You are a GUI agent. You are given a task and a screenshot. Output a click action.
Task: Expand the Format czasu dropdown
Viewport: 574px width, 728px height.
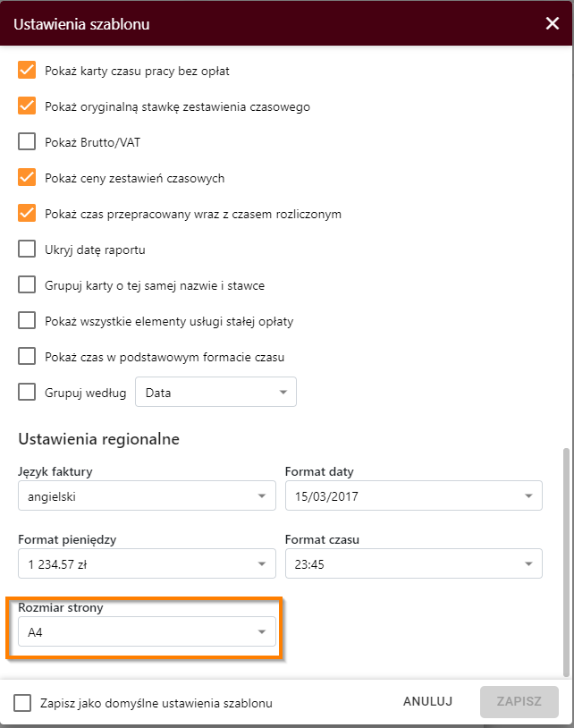click(x=413, y=563)
